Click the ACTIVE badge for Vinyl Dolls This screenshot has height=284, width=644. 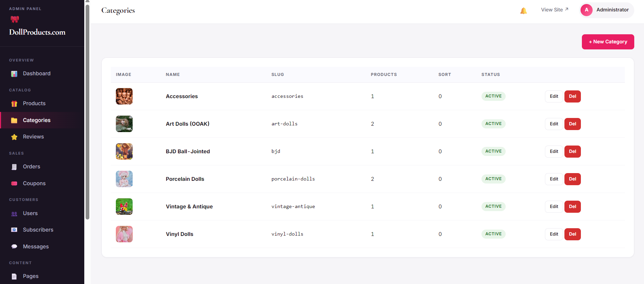click(x=493, y=234)
